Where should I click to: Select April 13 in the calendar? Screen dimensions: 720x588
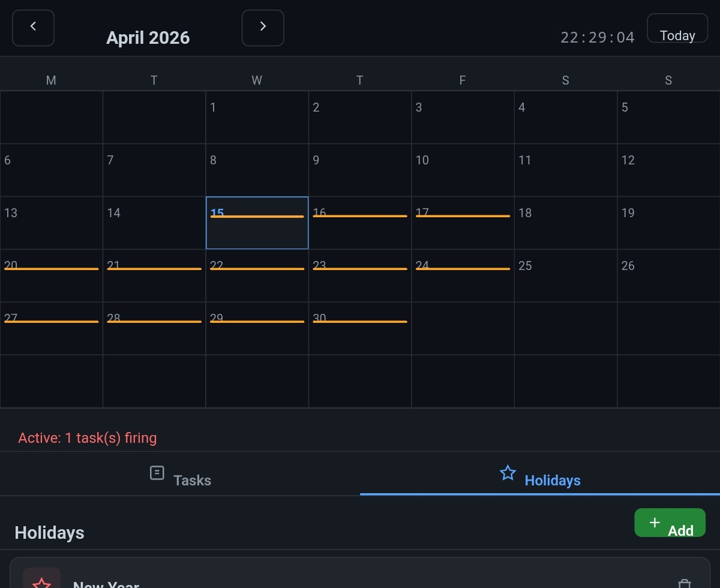click(x=51, y=223)
